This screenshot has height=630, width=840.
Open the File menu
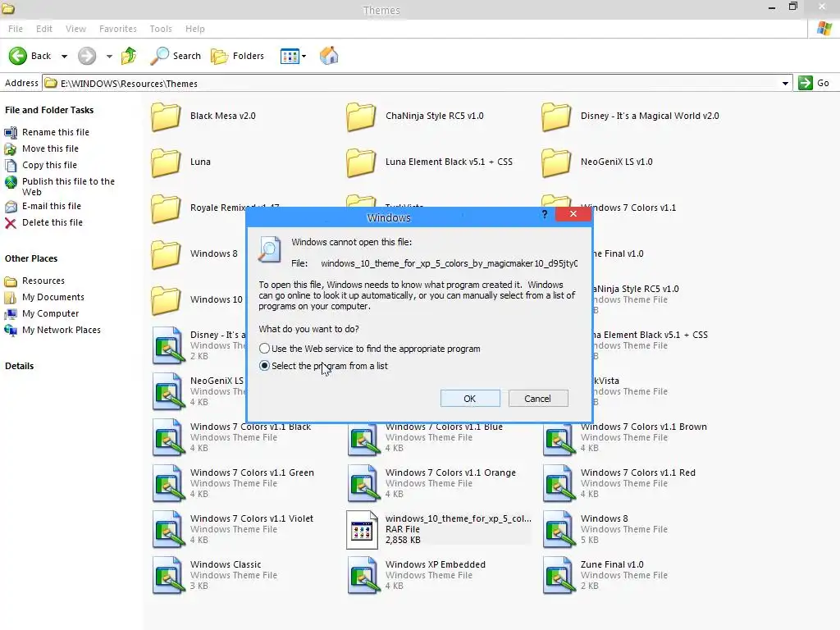[x=16, y=29]
